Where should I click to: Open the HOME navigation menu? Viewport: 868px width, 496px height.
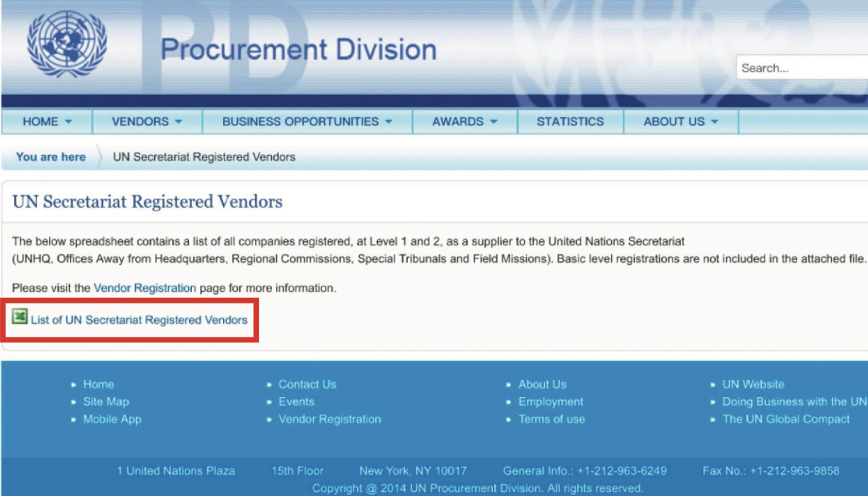[47, 122]
